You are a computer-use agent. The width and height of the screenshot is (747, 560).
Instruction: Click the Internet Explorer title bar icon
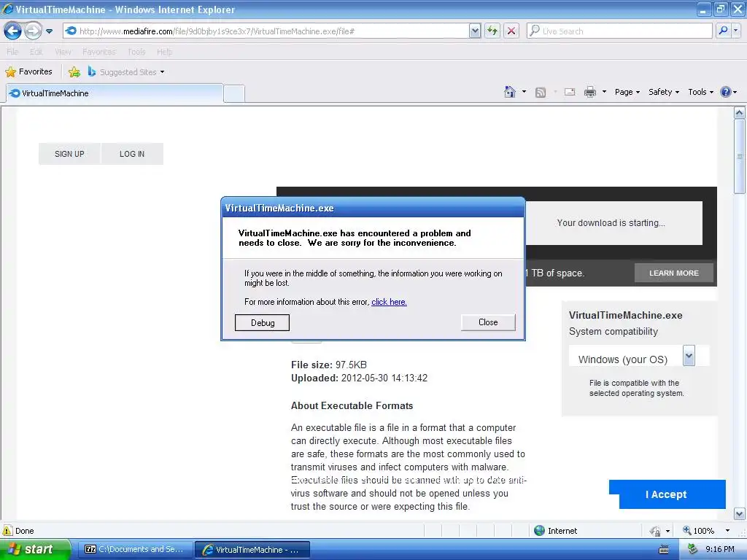click(x=7, y=9)
